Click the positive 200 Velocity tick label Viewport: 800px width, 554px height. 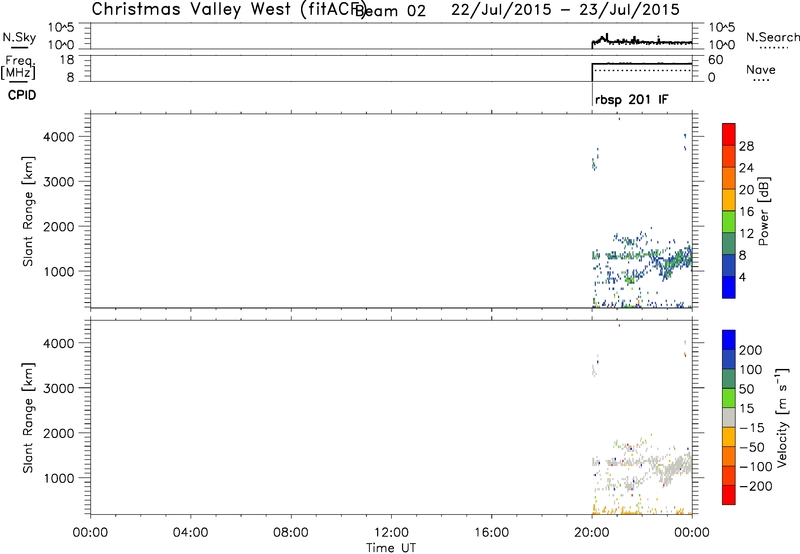click(751, 350)
